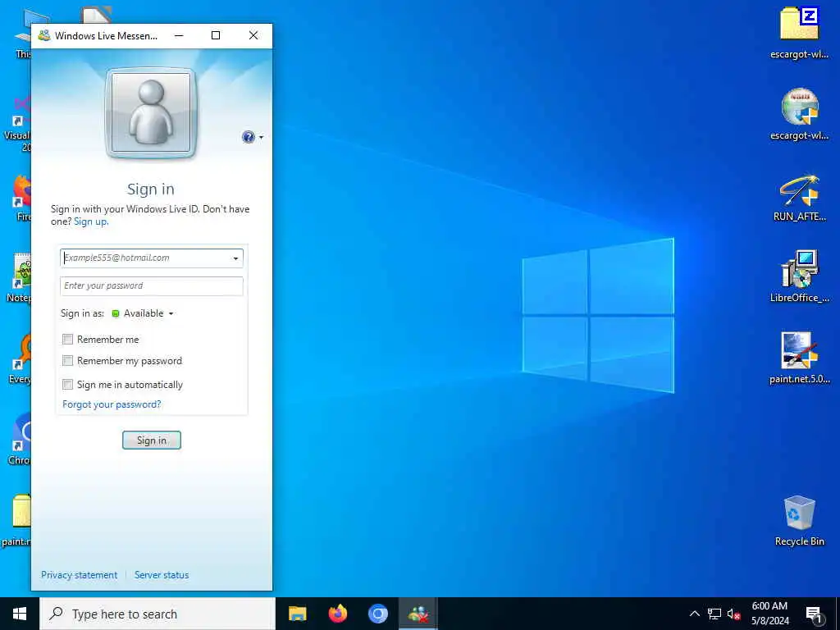Click the user avatar picture
Viewport: 840px width, 630px height.
[x=151, y=113]
